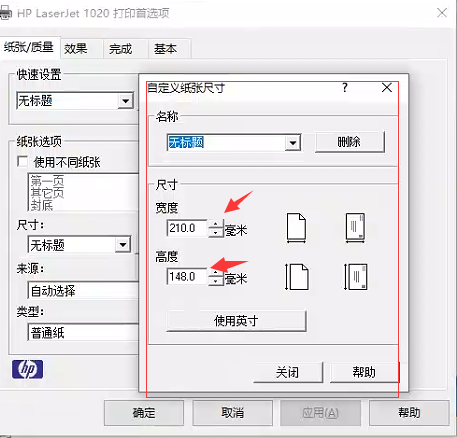Click the 确定 button

pyautogui.click(x=144, y=413)
